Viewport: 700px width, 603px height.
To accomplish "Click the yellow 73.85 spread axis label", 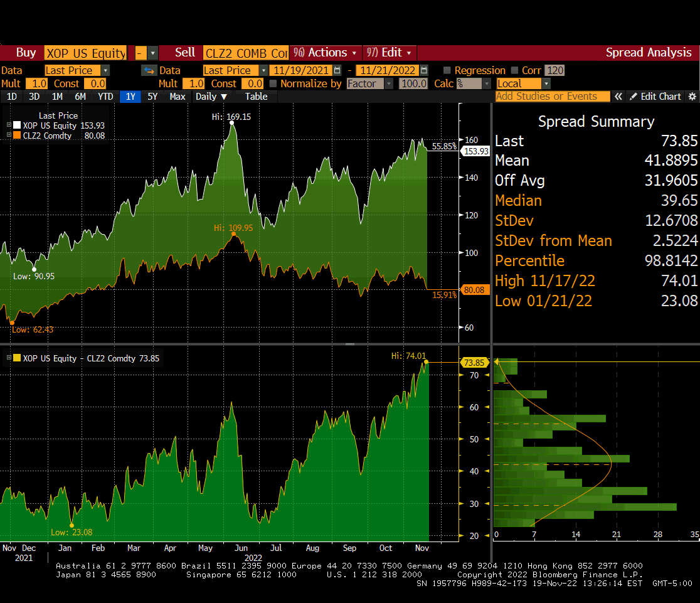I will pyautogui.click(x=474, y=363).
